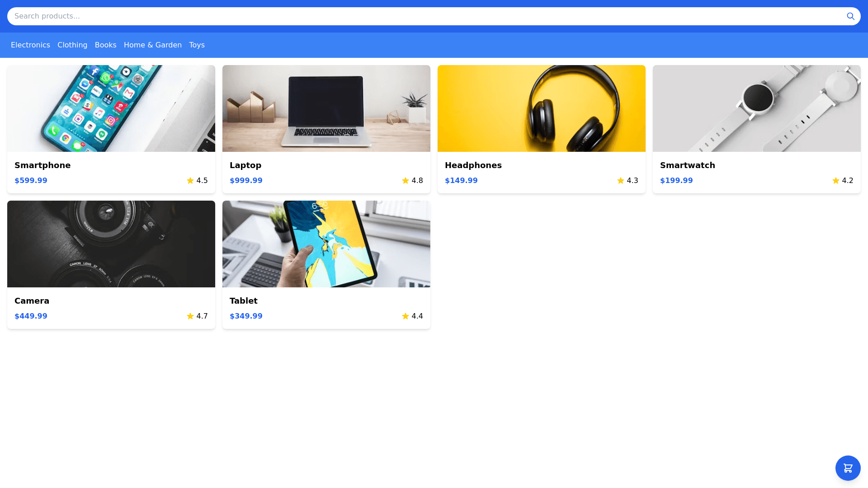Open the Camera product image

pos(111,244)
